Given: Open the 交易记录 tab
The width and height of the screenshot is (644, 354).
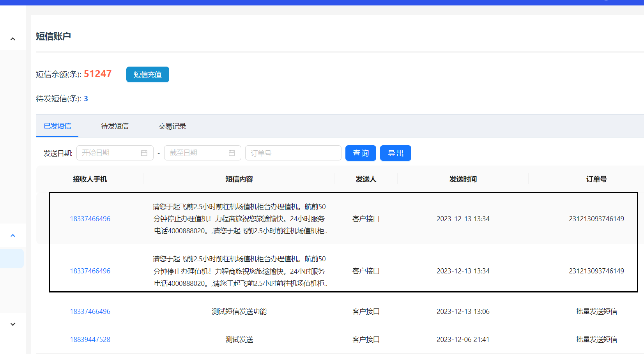Looking at the screenshot, I should coord(172,126).
